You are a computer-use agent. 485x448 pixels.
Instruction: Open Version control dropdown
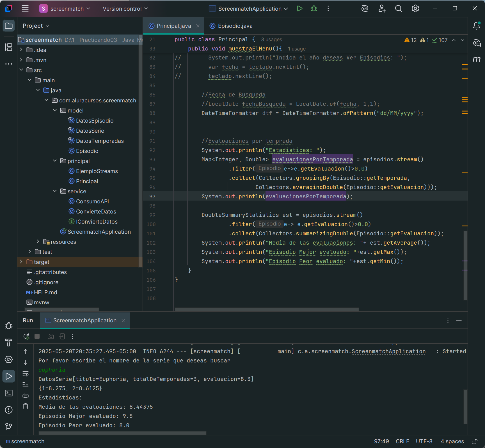pyautogui.click(x=125, y=9)
